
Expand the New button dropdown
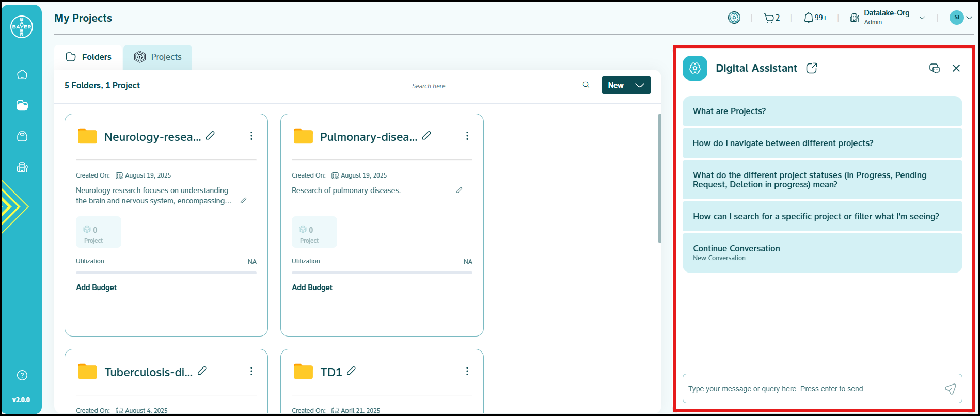click(x=640, y=85)
